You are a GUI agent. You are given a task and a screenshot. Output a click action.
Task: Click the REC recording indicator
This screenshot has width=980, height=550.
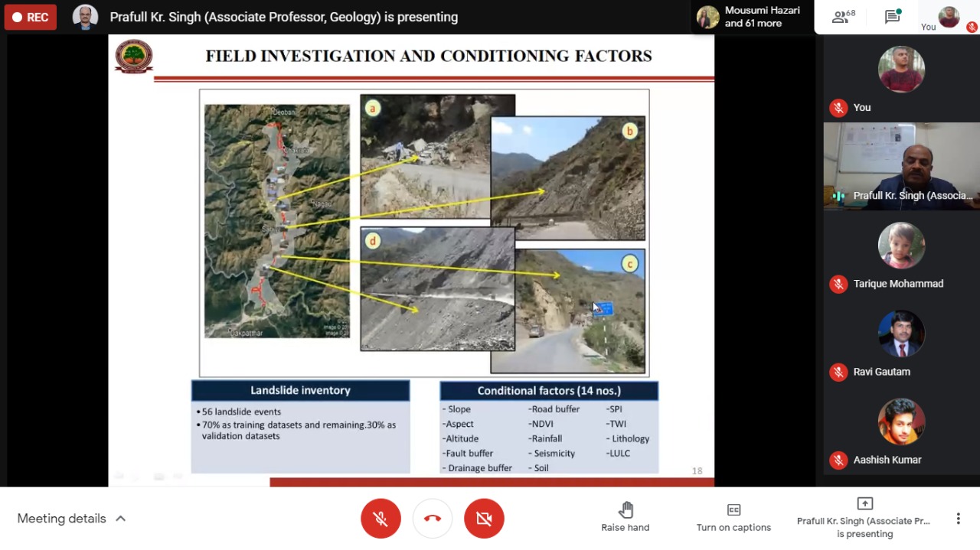coord(31,17)
